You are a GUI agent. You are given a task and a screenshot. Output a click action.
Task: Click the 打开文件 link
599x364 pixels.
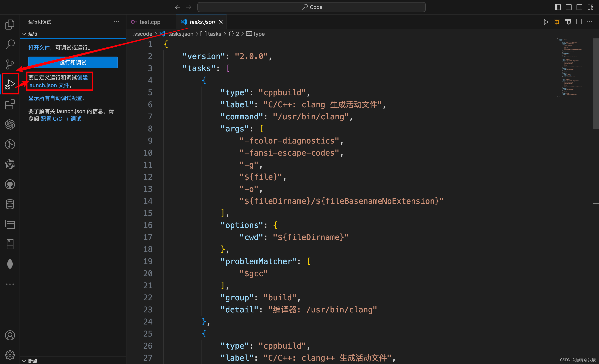pos(39,47)
